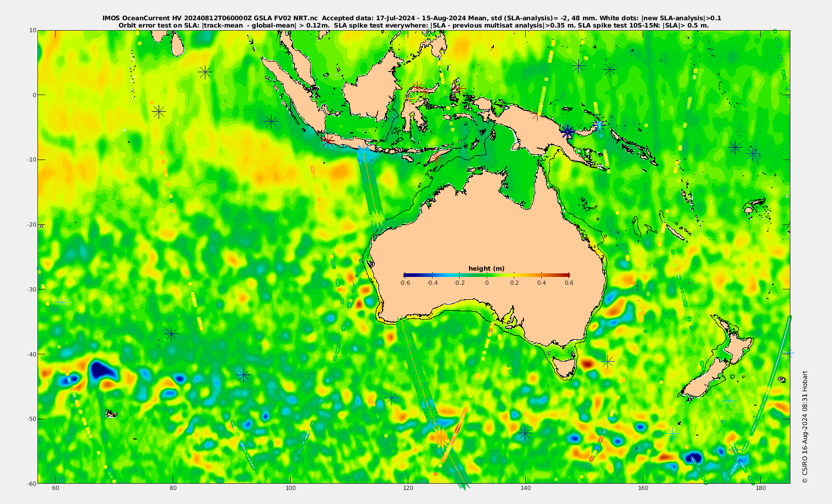The image size is (832, 504).
Task: Click longitude axis label 140
Action: pyautogui.click(x=525, y=488)
